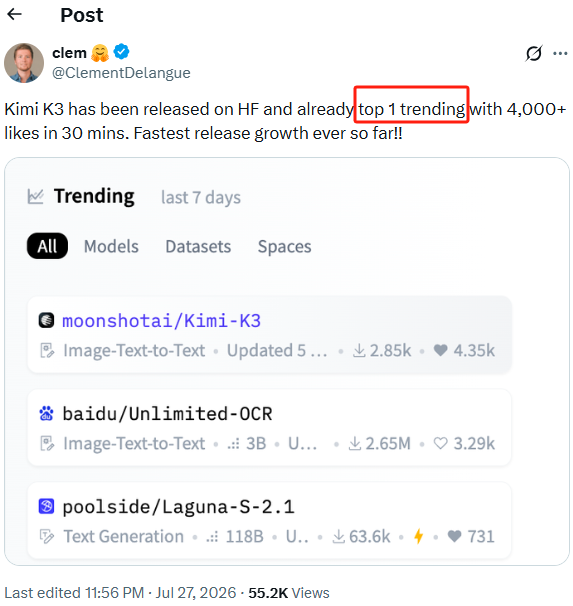
Task: Switch to the Spaces tab
Action: [284, 246]
